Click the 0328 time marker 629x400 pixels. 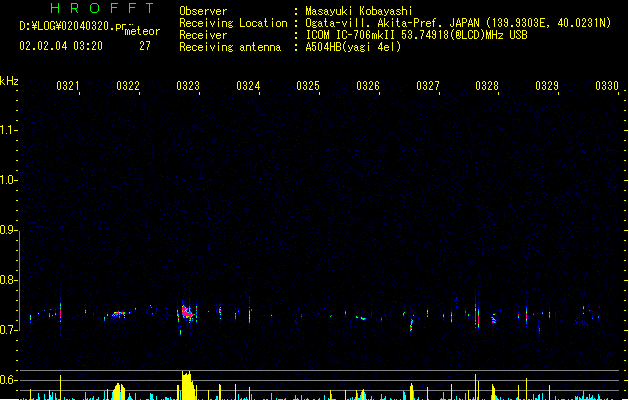[487, 86]
